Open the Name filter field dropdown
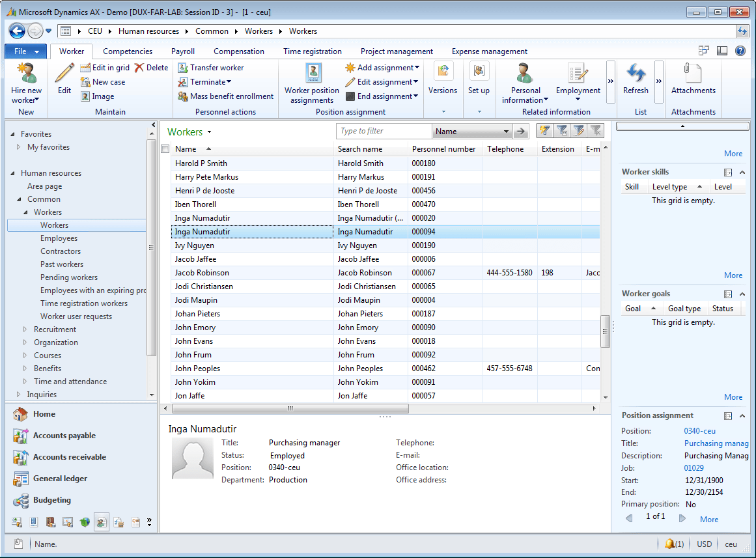This screenshot has width=756, height=558. (506, 131)
